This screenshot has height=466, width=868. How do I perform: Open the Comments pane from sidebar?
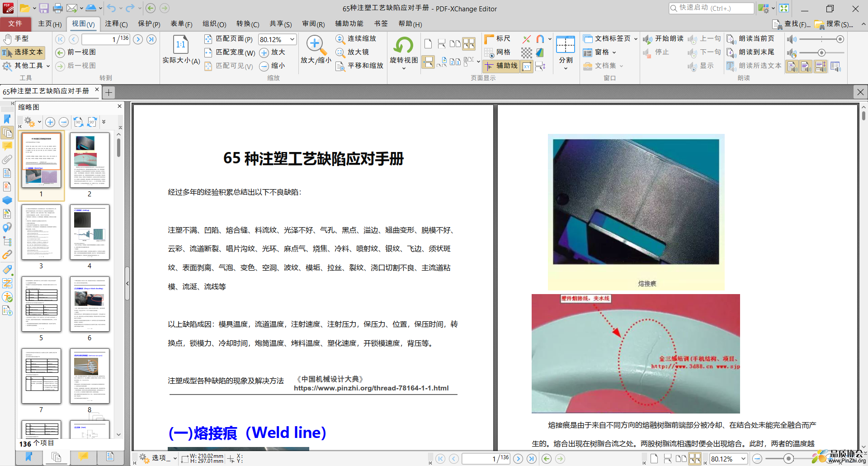click(7, 146)
